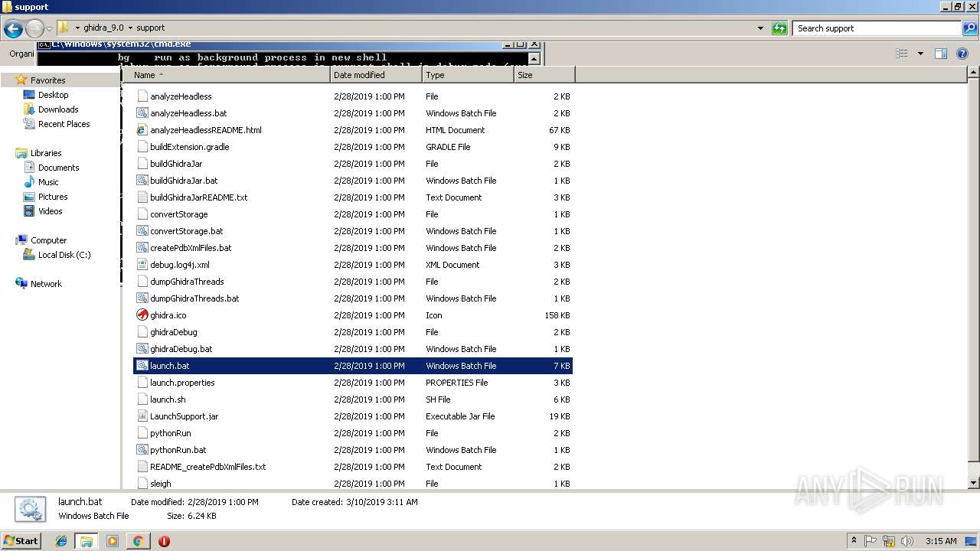This screenshot has width=980, height=551.
Task: Open the Videos library
Action: pyautogui.click(x=51, y=211)
